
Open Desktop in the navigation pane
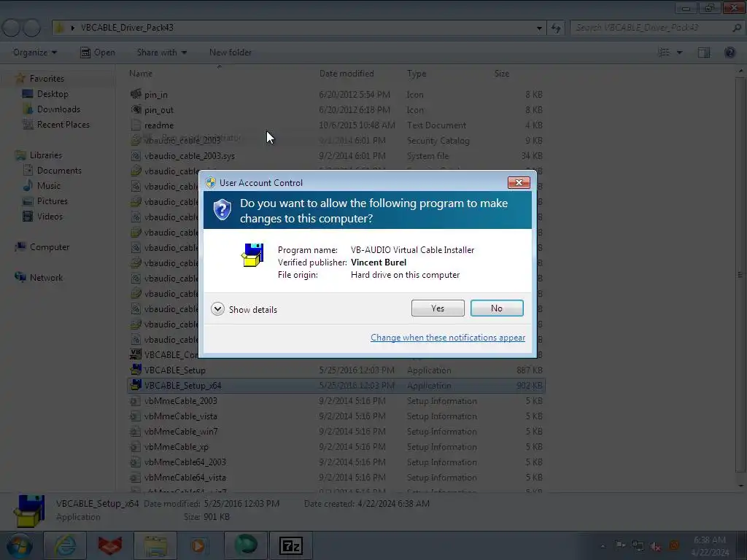click(46, 94)
